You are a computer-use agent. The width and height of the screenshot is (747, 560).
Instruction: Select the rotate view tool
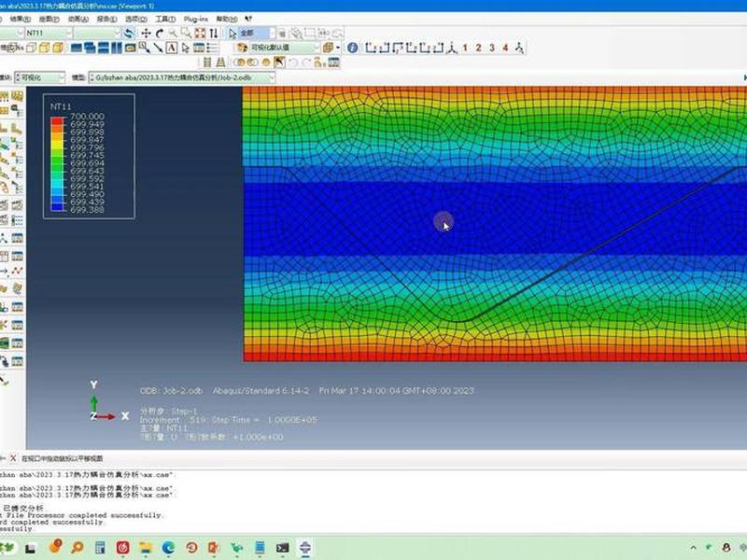pos(160,33)
